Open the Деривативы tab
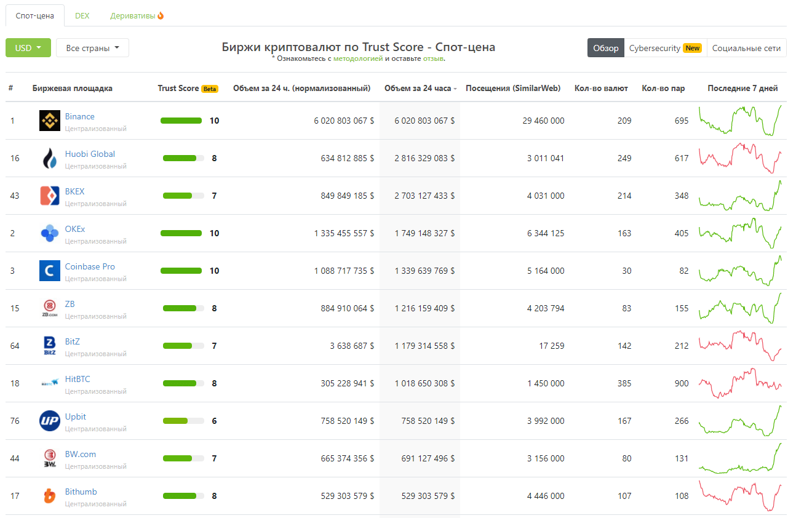Viewport: 812px width, 518px height. [x=137, y=15]
